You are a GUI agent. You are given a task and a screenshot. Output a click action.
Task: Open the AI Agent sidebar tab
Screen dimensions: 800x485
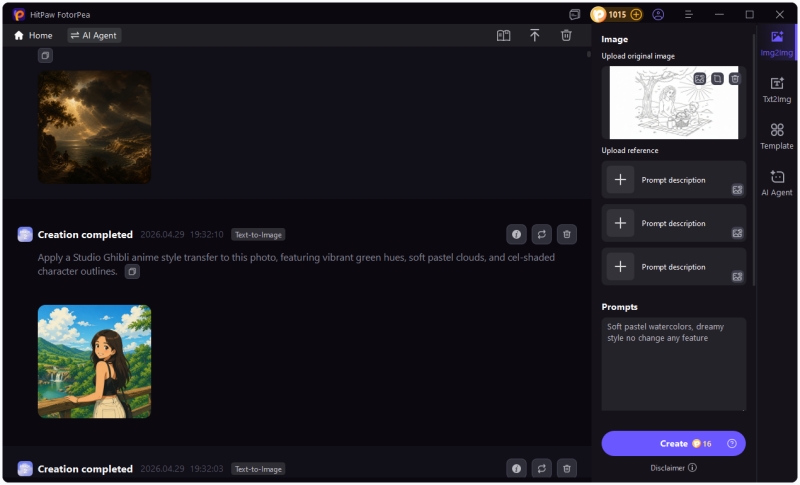[777, 183]
